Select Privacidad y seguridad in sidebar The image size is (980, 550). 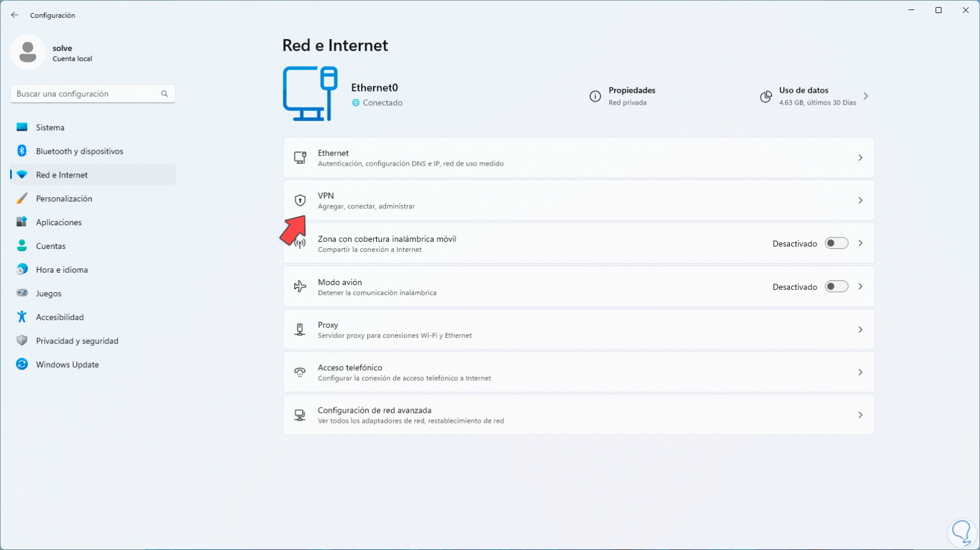pos(93,341)
